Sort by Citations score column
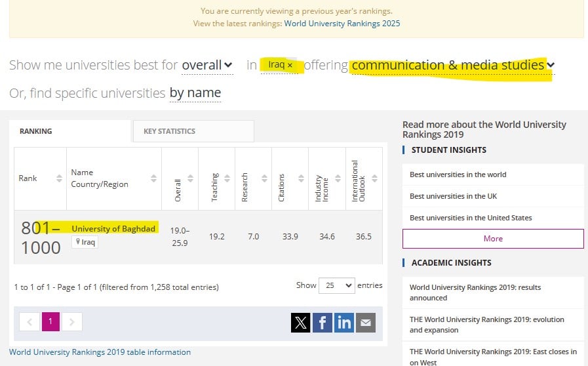Image resolution: width=588 pixels, height=366 pixels. [300, 178]
